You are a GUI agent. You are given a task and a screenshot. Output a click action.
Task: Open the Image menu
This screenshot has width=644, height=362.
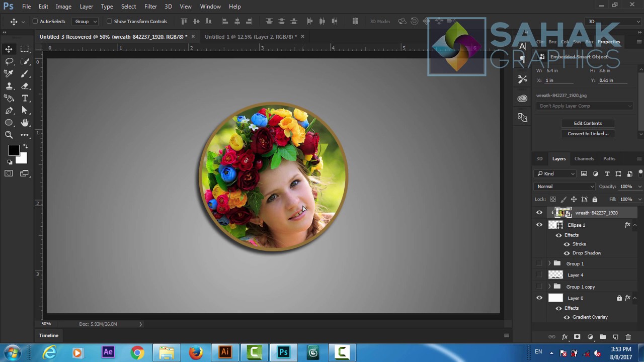pos(63,7)
